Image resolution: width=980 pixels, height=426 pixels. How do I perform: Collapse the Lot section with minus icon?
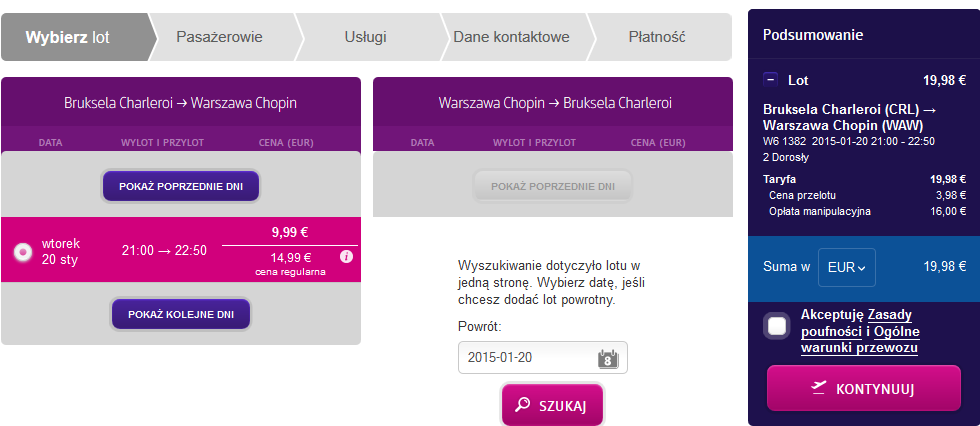(771, 80)
